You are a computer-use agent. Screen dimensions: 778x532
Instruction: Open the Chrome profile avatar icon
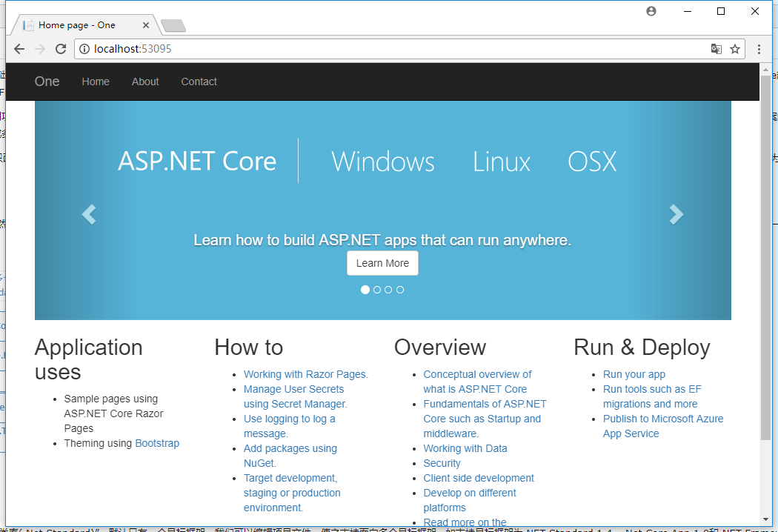pyautogui.click(x=651, y=11)
